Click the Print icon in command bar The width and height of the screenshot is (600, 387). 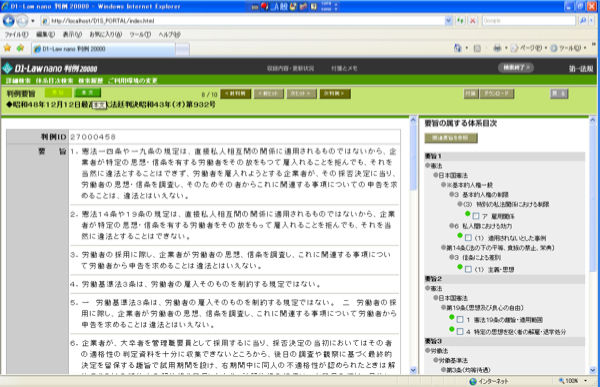click(497, 48)
